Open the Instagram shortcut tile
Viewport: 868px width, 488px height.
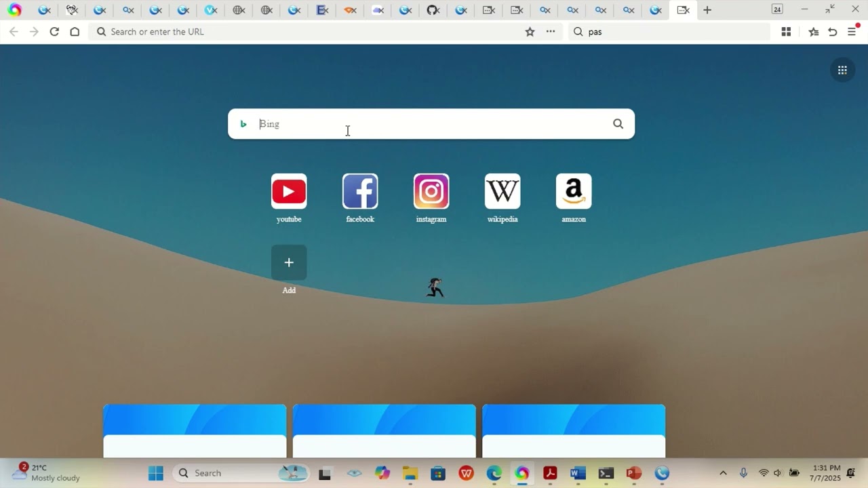431,191
